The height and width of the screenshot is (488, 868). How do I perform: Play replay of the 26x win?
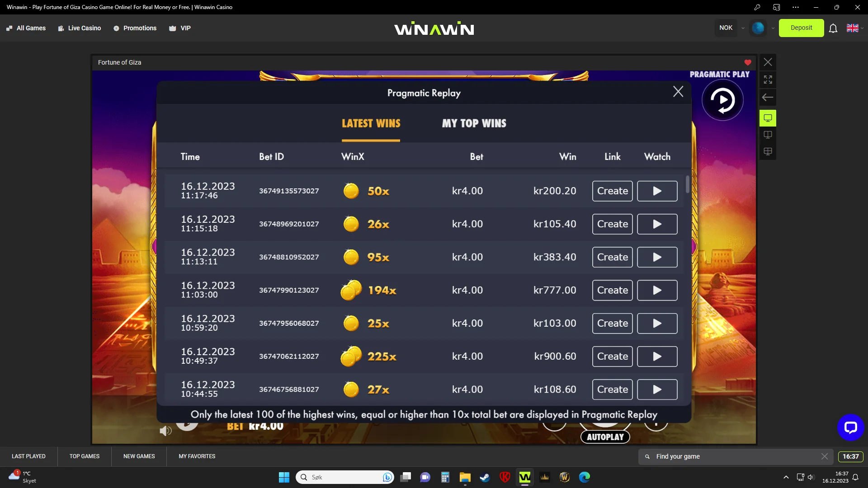657,224
